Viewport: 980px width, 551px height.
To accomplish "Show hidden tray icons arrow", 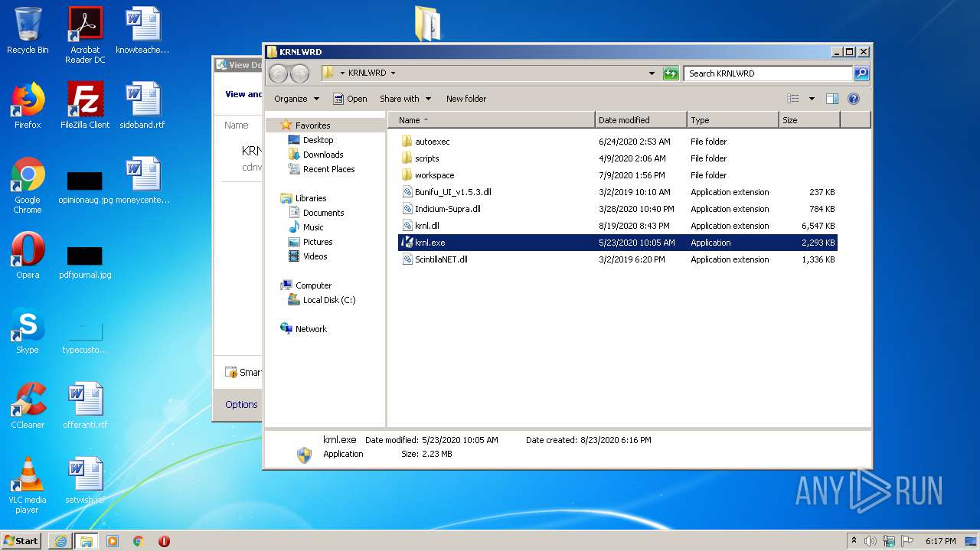I will click(x=854, y=541).
